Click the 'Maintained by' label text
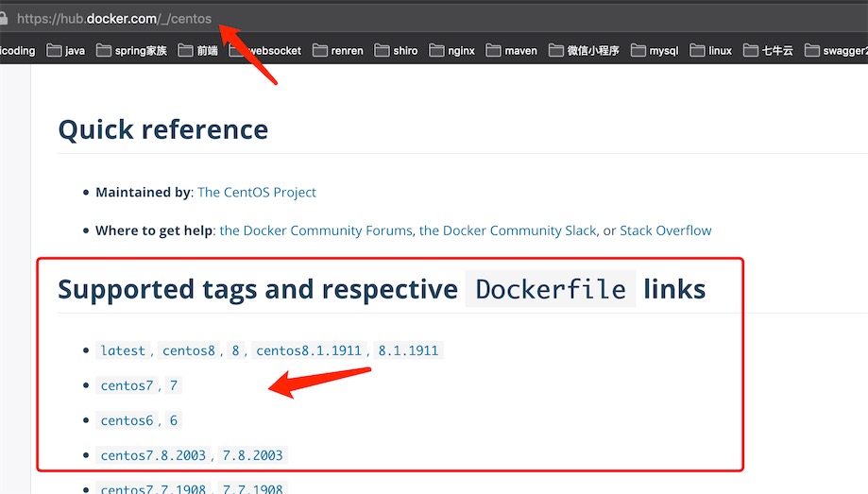Viewport: 868px width, 494px height. [x=144, y=192]
